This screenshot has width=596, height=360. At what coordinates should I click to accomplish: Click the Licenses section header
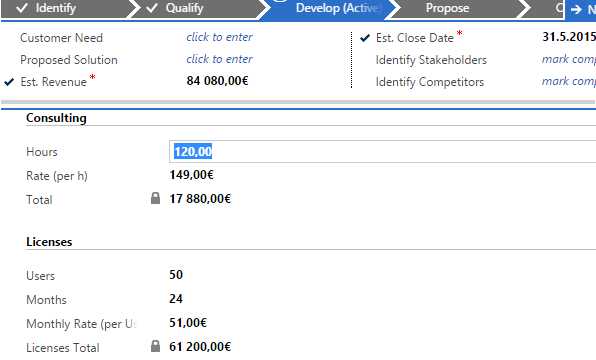(49, 242)
